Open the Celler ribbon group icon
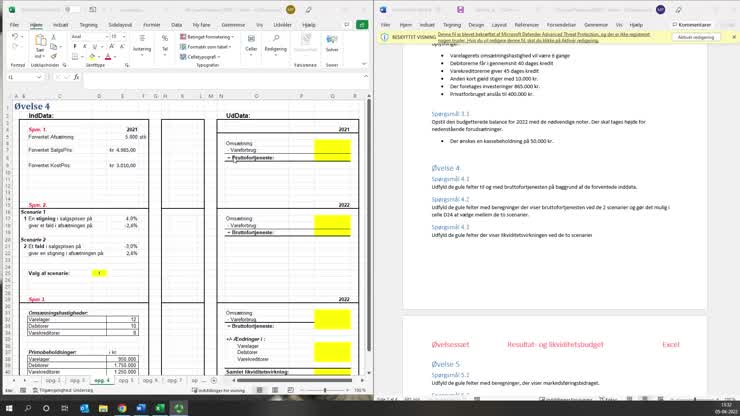The image size is (740, 416). (x=251, y=40)
